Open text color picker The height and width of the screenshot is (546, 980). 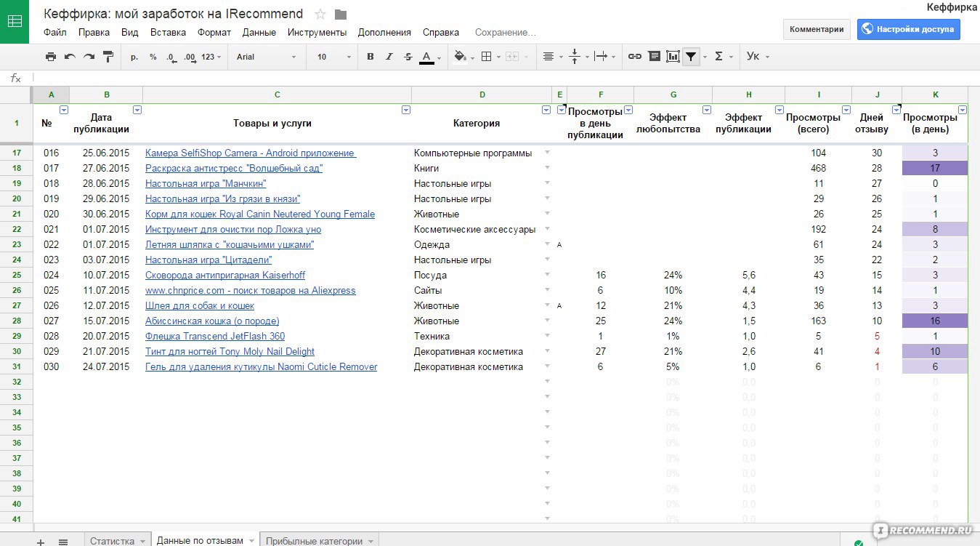[x=430, y=57]
